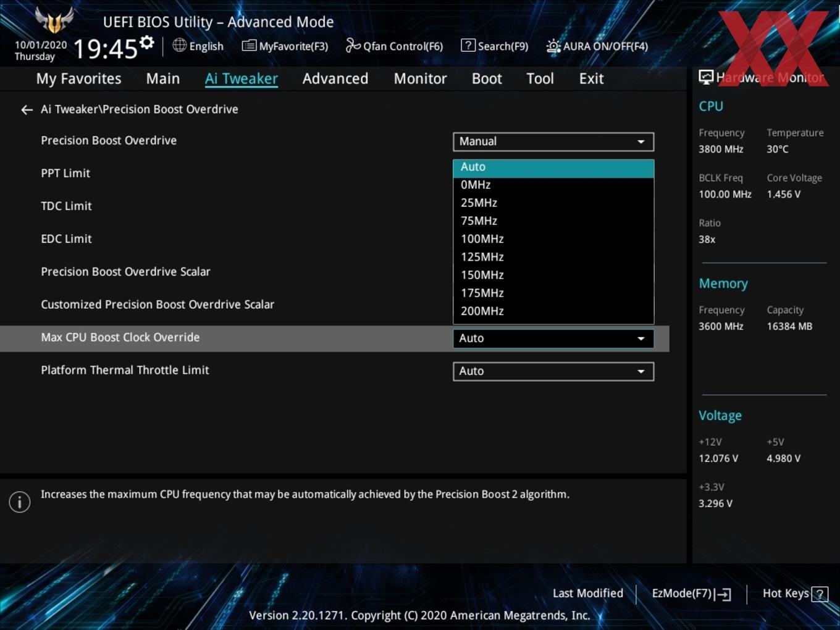The width and height of the screenshot is (840, 630).
Task: Click the 4.980 V reading
Action: pos(784,459)
